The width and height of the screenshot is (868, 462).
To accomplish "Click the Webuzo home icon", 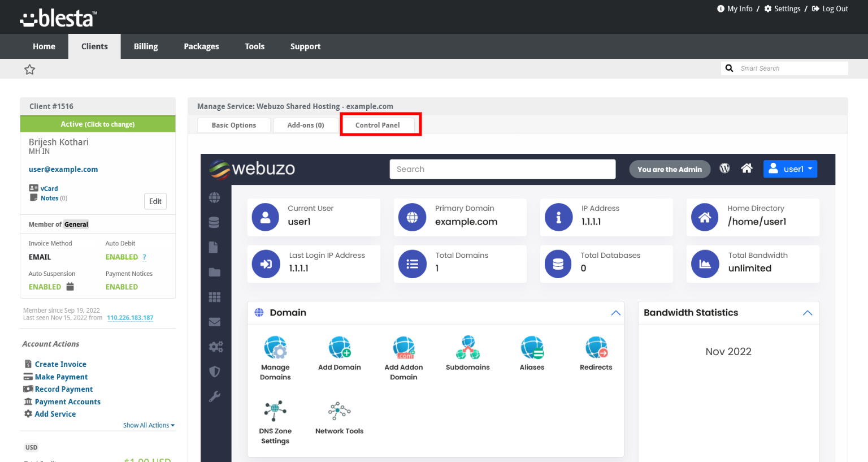I will tap(747, 169).
